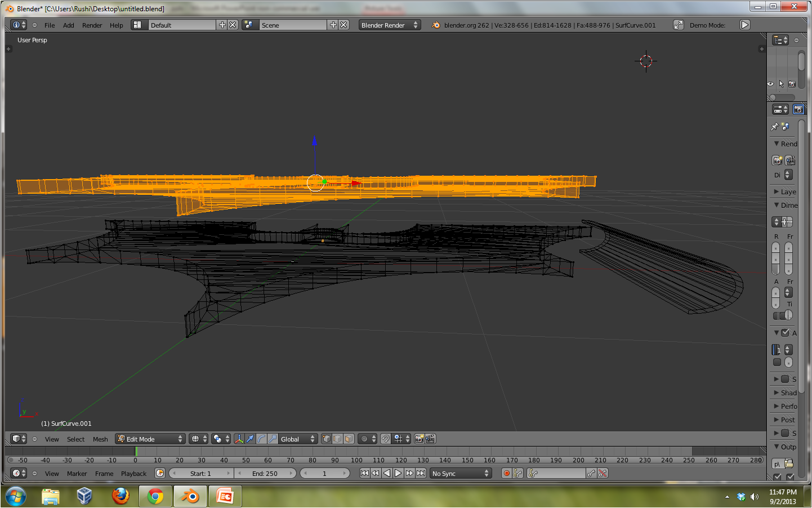Screen dimensions: 812x508
Task: Click the active keying set field
Action: click(556, 473)
